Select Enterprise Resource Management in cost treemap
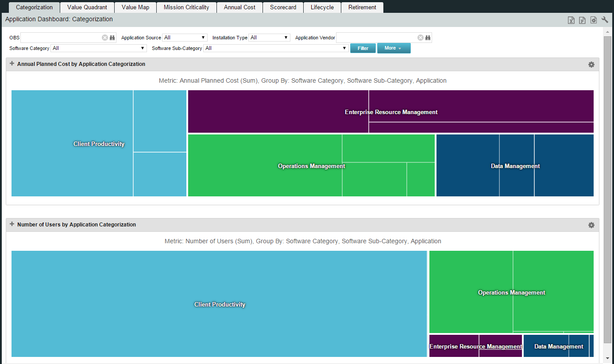614x364 pixels. point(391,112)
